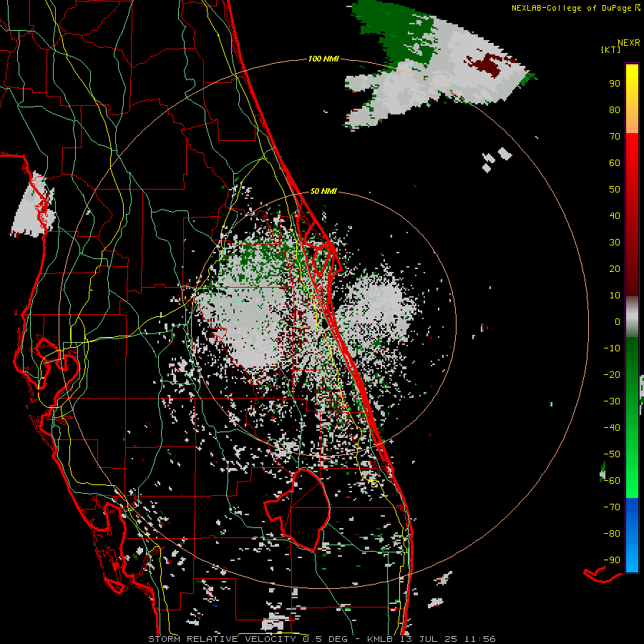The image size is (644, 644).
Task: Click the Storm Relative Velocity caption text
Action: (x=321, y=639)
